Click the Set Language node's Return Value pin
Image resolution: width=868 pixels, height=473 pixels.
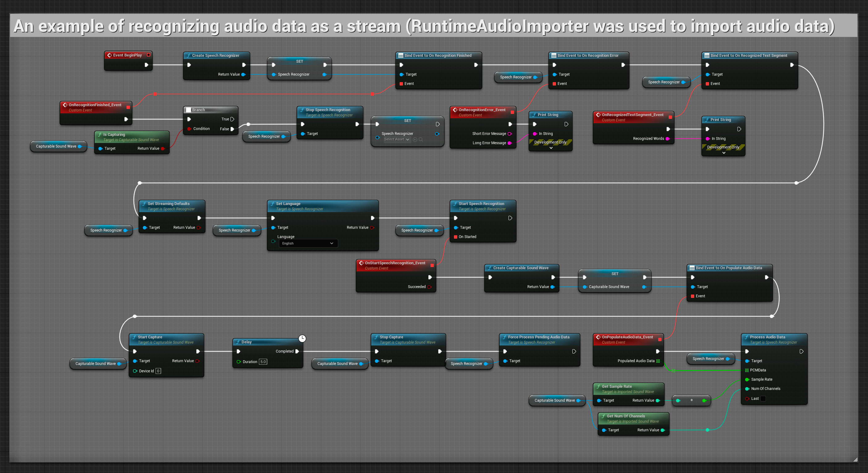pos(372,228)
